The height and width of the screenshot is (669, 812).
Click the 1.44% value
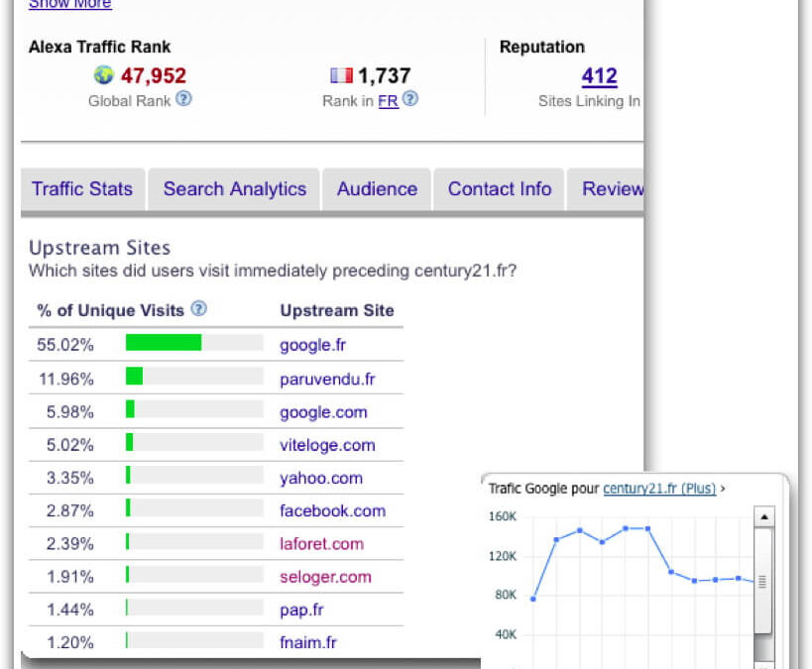tap(70, 610)
